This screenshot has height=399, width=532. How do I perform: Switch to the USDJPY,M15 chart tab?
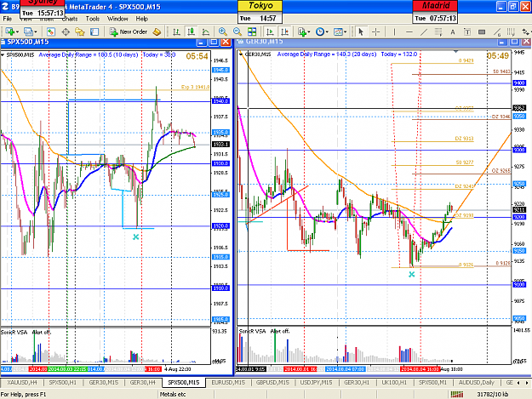[x=316, y=382]
